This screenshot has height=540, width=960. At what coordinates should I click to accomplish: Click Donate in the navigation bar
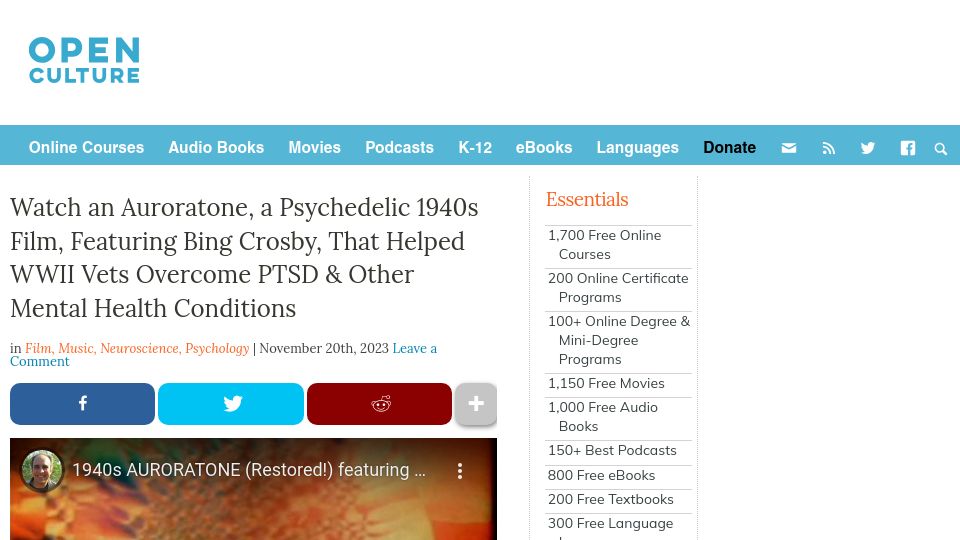(x=729, y=148)
